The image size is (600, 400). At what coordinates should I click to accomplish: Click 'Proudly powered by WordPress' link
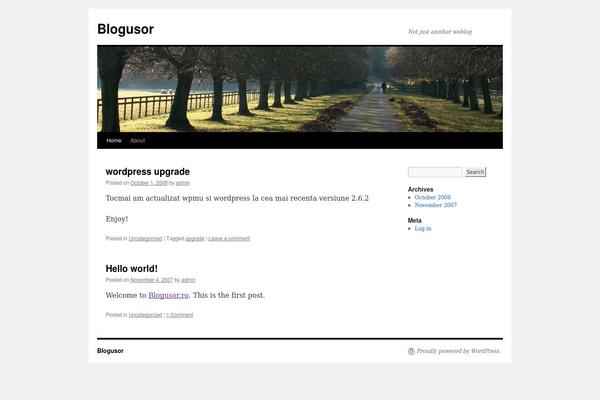coord(458,351)
